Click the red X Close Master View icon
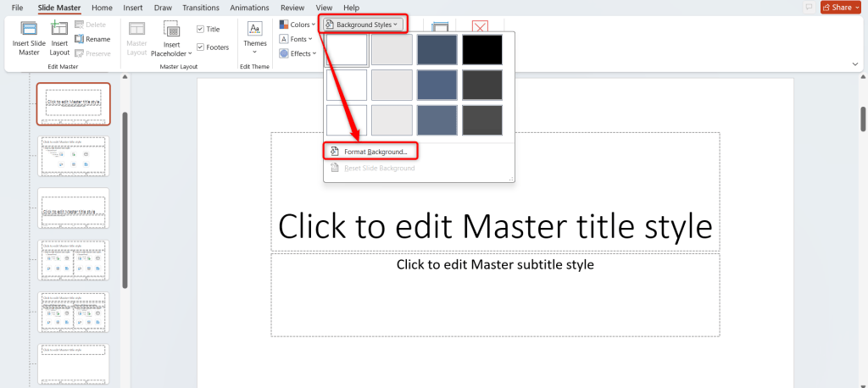Image resolution: width=868 pixels, height=388 pixels. click(x=480, y=26)
